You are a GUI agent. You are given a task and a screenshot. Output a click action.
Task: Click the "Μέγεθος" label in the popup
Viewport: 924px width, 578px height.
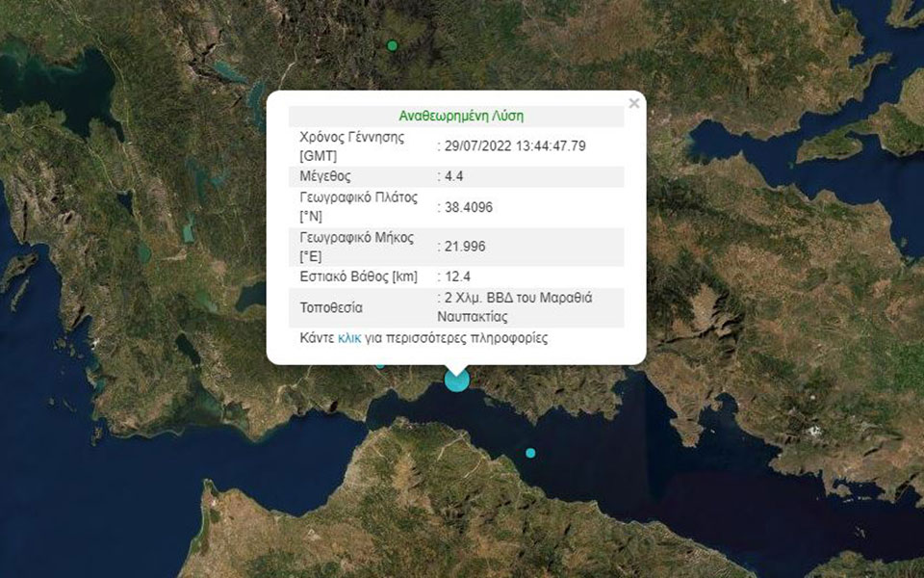tap(322, 176)
